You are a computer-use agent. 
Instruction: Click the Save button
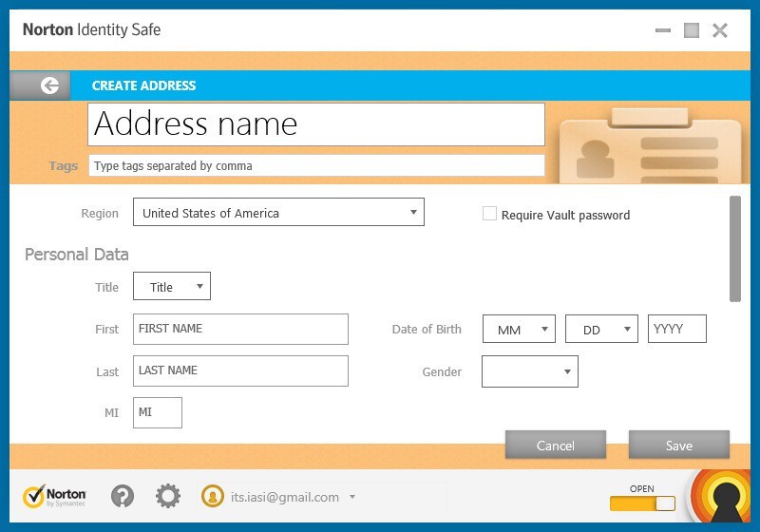click(679, 445)
